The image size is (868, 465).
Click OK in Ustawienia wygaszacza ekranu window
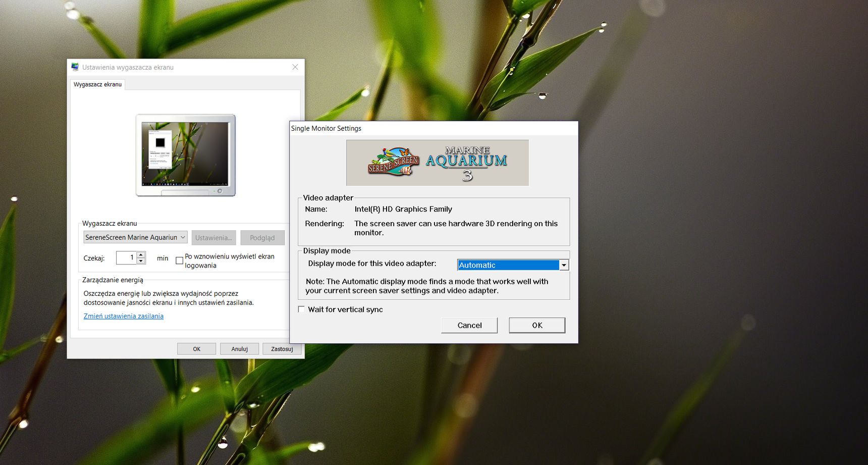[x=196, y=349]
